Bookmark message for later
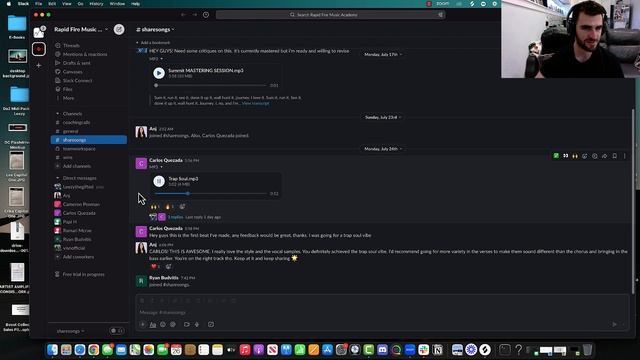This screenshot has width=640, height=360. click(615, 156)
